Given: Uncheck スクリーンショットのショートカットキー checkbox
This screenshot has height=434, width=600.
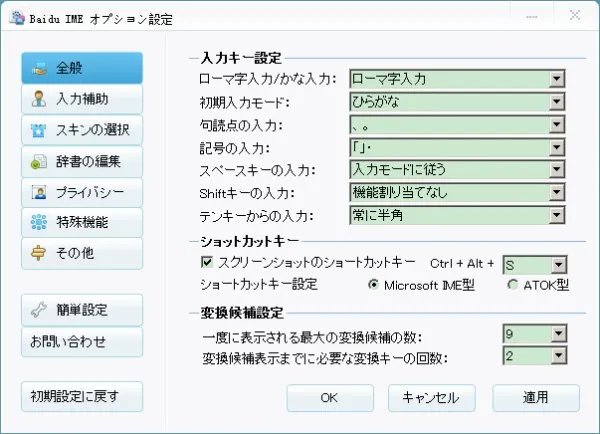Looking at the screenshot, I should (x=208, y=263).
